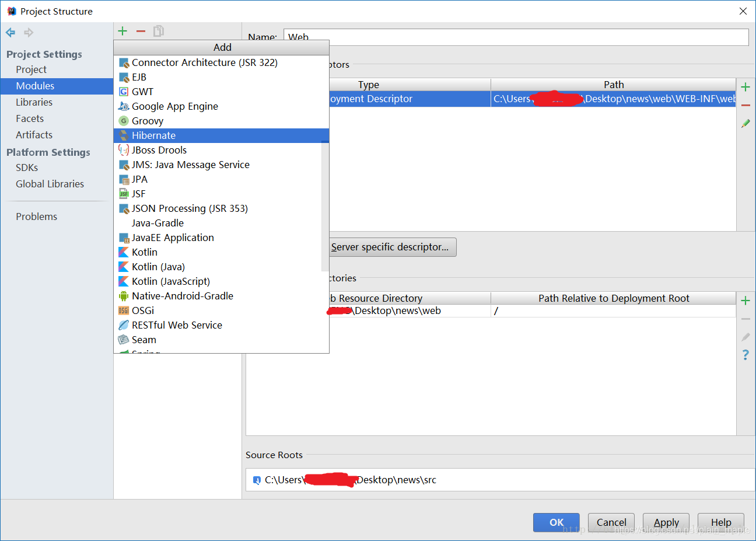The height and width of the screenshot is (541, 756).
Task: Click the Add popup list scrollbar
Action: point(325,207)
